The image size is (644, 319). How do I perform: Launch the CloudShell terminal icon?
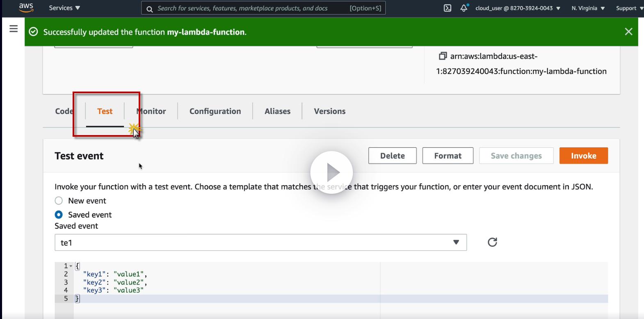pyautogui.click(x=448, y=8)
